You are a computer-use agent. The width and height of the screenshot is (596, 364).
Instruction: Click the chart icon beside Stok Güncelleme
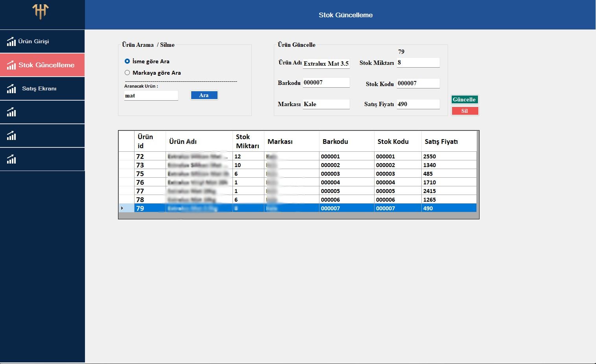[11, 65]
